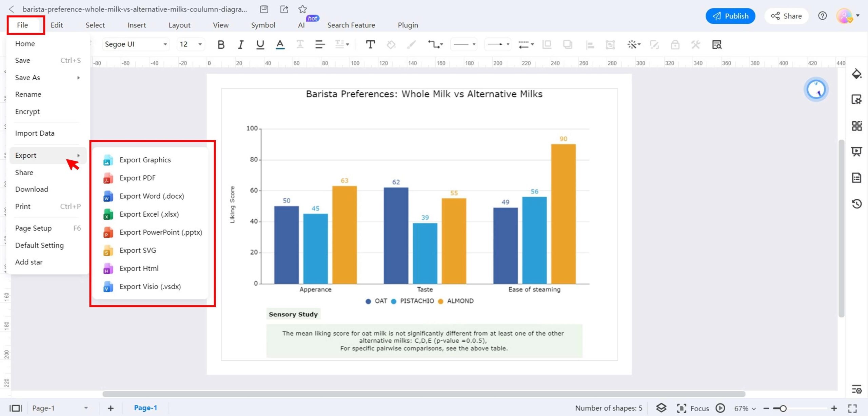Open the styles panel in the right sidebar
868x416 pixels.
857,74
